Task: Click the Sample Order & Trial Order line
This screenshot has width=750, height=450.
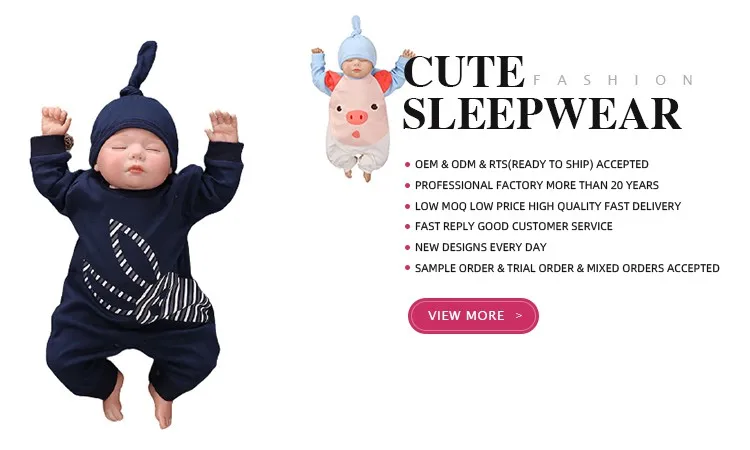Action: 567,268
